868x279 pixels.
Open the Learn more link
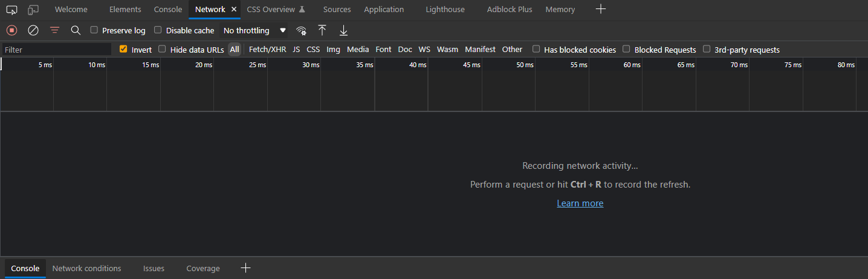(x=580, y=203)
